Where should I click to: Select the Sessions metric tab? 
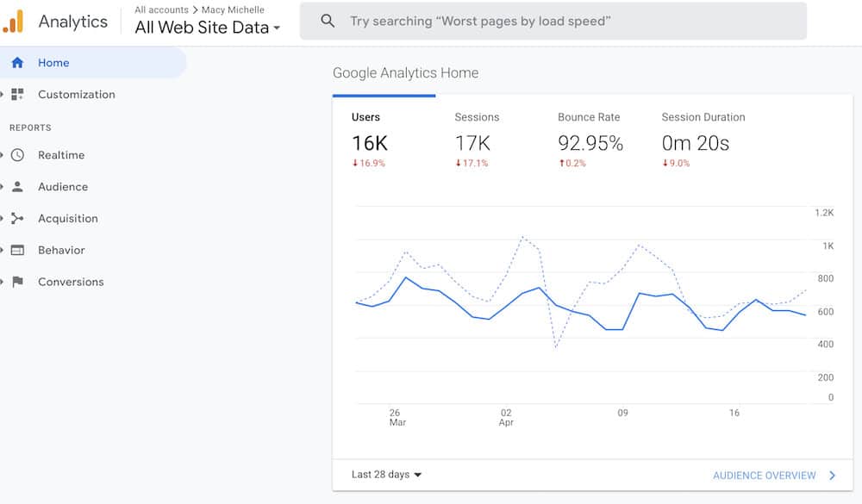(487, 137)
